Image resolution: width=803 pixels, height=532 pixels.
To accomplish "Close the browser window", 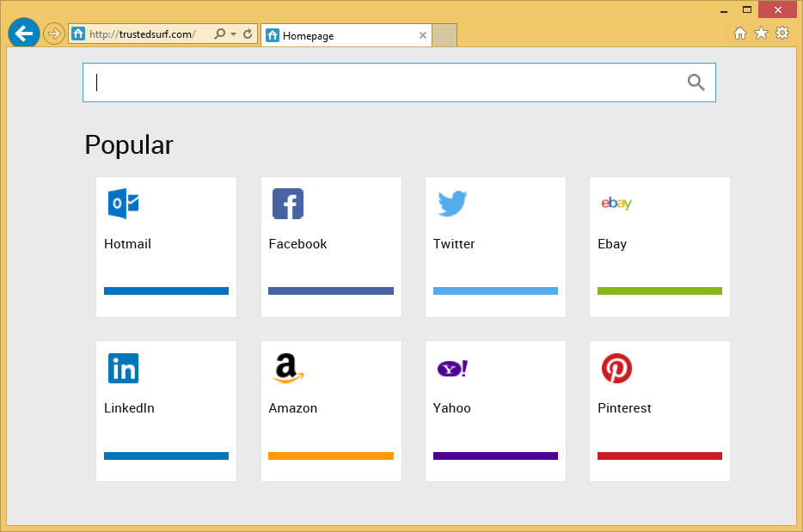I will tap(778, 10).
